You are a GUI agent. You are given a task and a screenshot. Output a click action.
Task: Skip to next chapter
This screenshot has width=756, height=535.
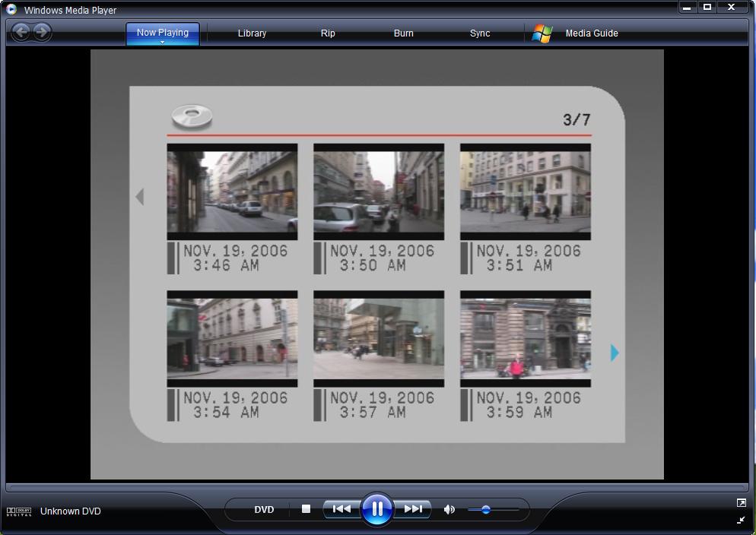(413, 509)
